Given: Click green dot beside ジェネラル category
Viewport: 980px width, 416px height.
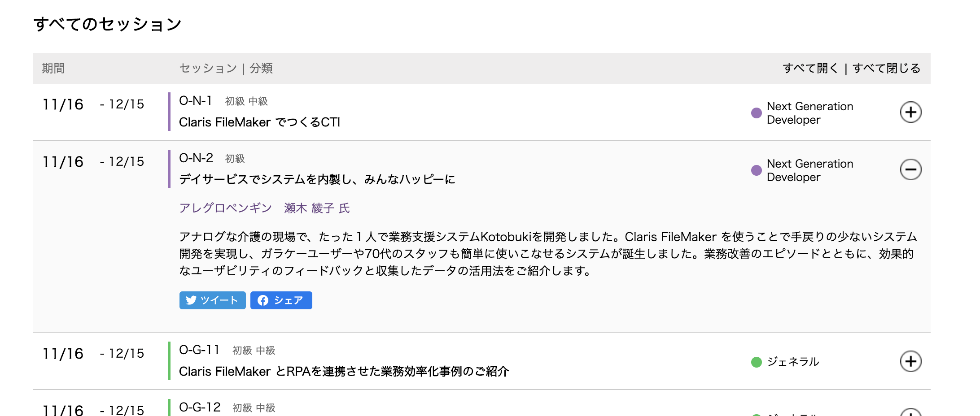Looking at the screenshot, I should [756, 362].
